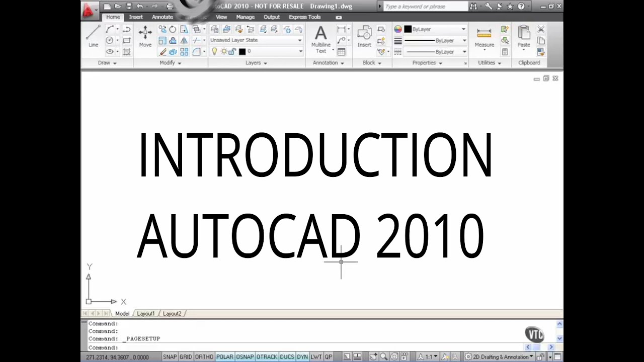Click the Copy Clip icon

click(541, 41)
